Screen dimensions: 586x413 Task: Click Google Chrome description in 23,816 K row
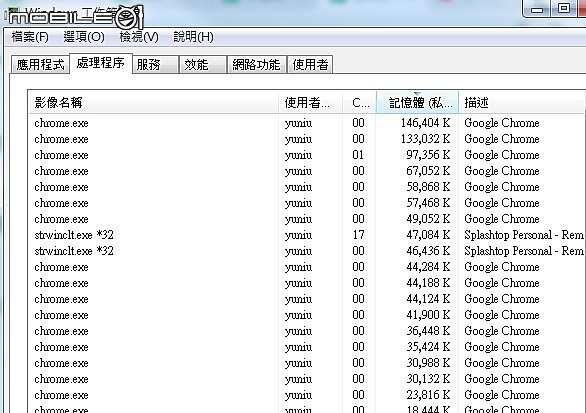502,395
